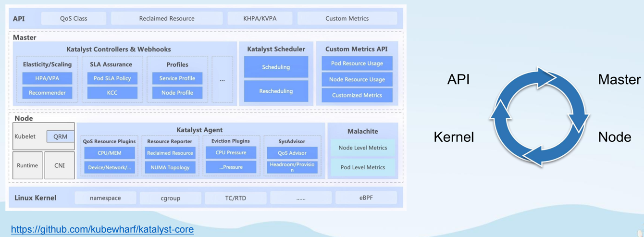Select the Rescheduling block
The image size is (644, 237).
[276, 91]
